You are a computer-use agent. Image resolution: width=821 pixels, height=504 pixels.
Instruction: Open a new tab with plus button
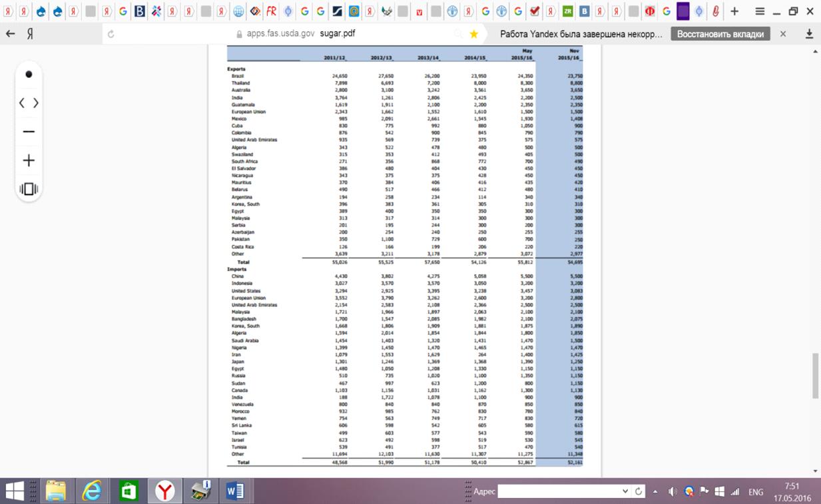pos(734,11)
